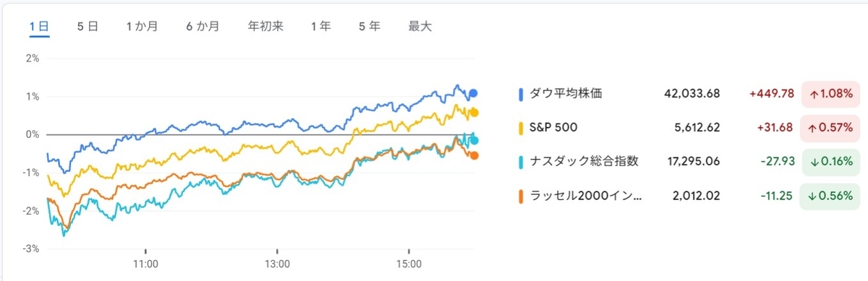
Task: Open the S&P 500 index row
Action: click(x=689, y=127)
